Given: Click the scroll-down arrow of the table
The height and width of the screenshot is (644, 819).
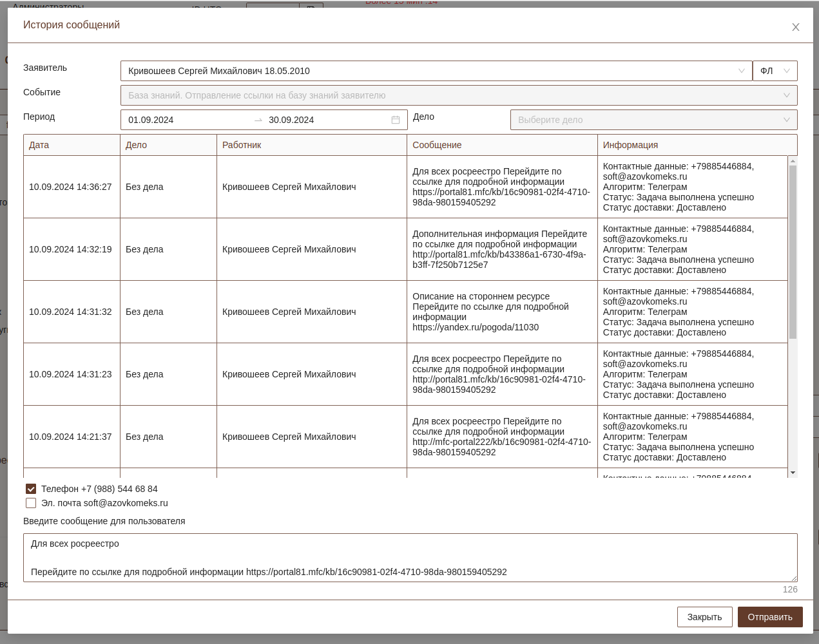Looking at the screenshot, I should tap(793, 473).
